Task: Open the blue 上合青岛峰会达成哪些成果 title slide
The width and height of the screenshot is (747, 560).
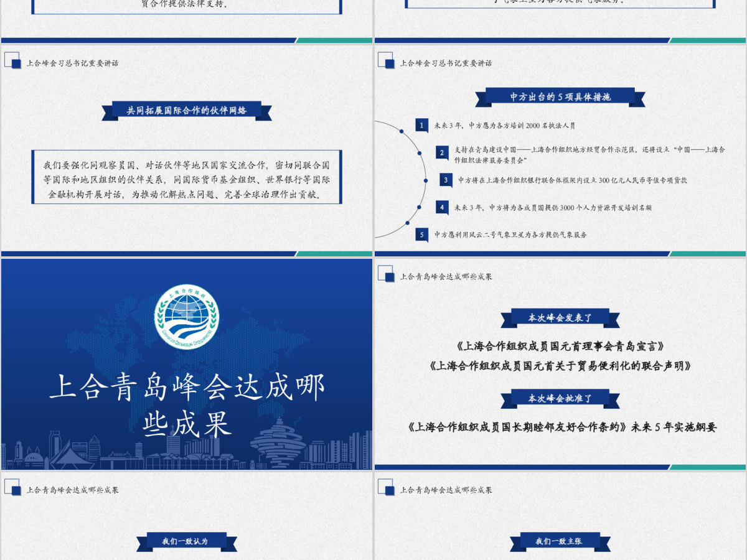Action: [187, 364]
